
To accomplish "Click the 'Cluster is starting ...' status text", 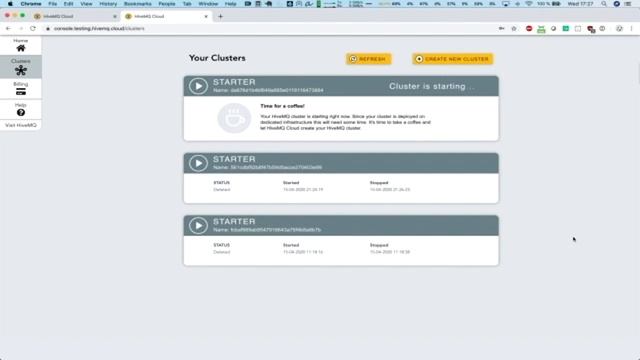I will point(431,87).
